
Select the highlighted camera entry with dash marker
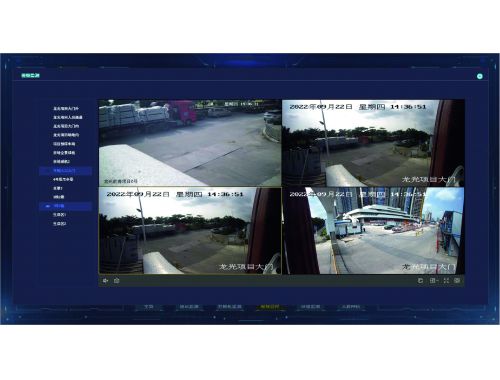[65, 206]
